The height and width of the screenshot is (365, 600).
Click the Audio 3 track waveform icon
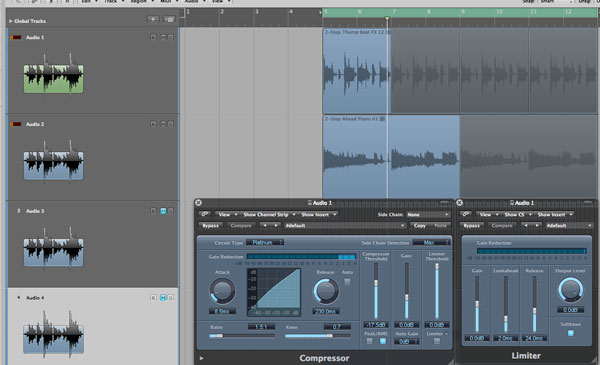tap(53, 249)
